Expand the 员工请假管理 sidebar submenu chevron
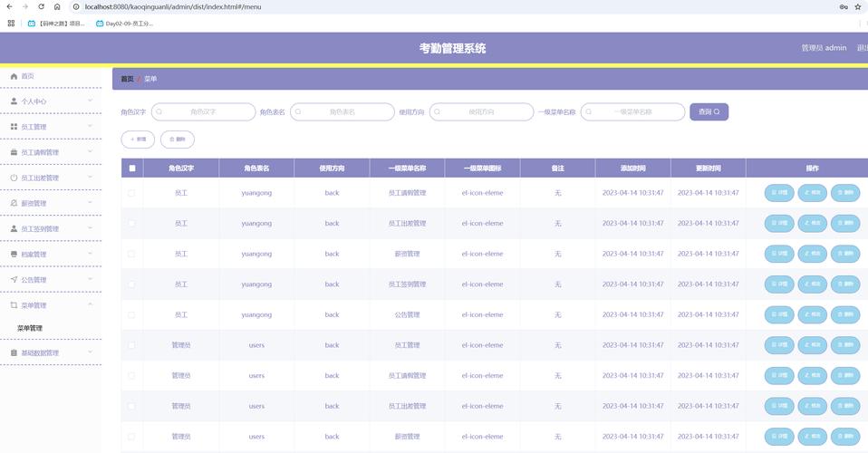The height and width of the screenshot is (453, 868). click(91, 151)
